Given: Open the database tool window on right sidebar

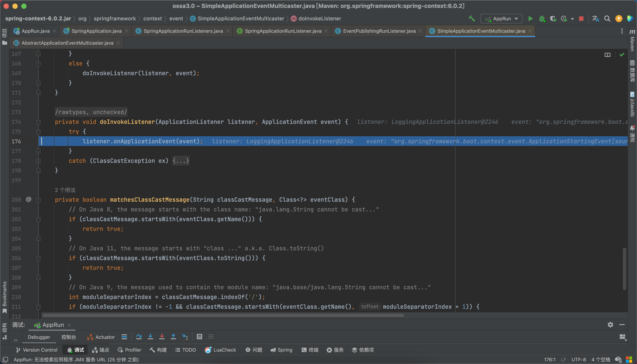Looking at the screenshot, I should pos(632,71).
